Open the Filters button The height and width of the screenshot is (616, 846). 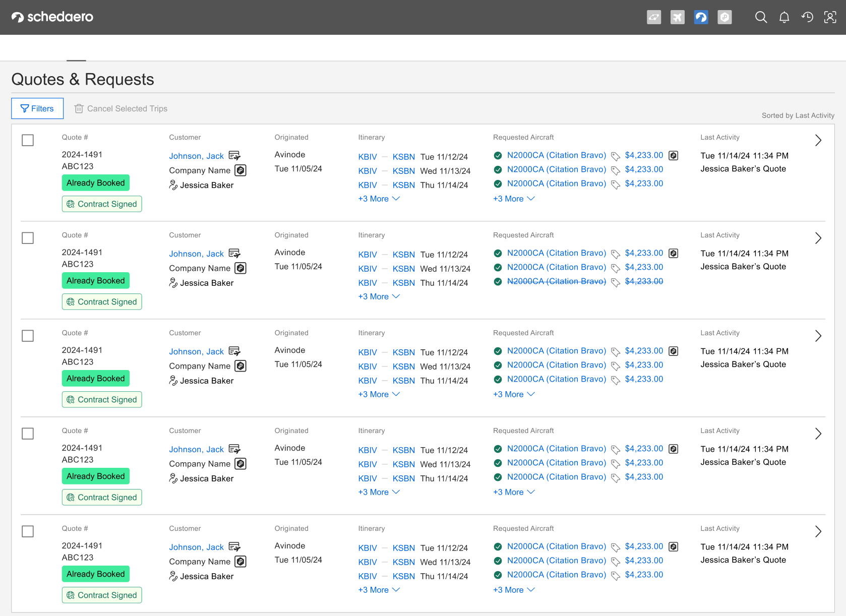tap(37, 108)
